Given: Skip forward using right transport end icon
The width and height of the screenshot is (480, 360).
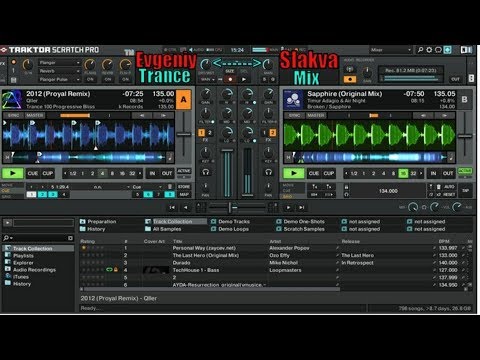Looking at the screenshot, I should tap(302, 207).
